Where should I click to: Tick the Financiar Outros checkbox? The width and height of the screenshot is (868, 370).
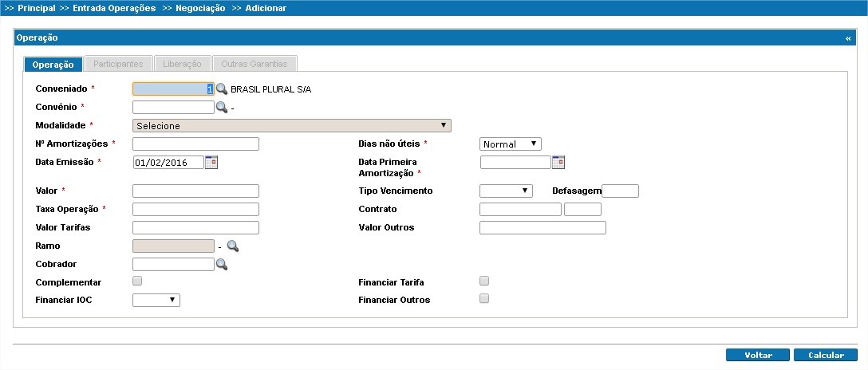[483, 298]
